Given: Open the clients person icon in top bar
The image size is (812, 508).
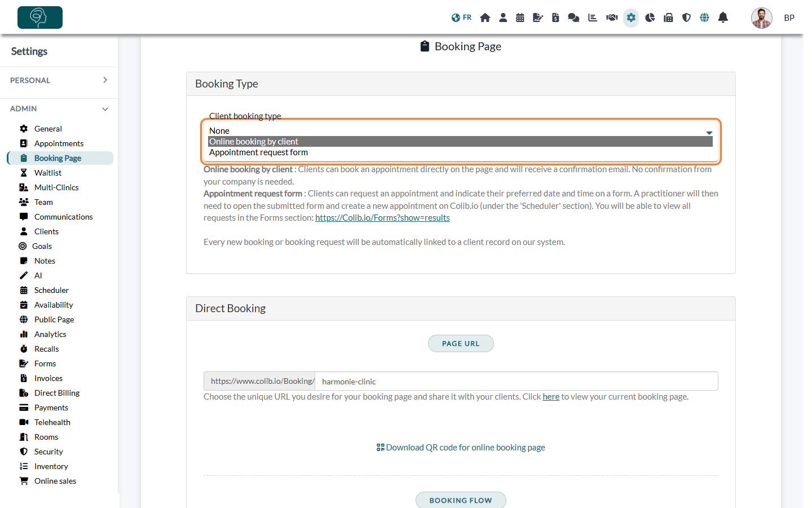Looking at the screenshot, I should 503,17.
